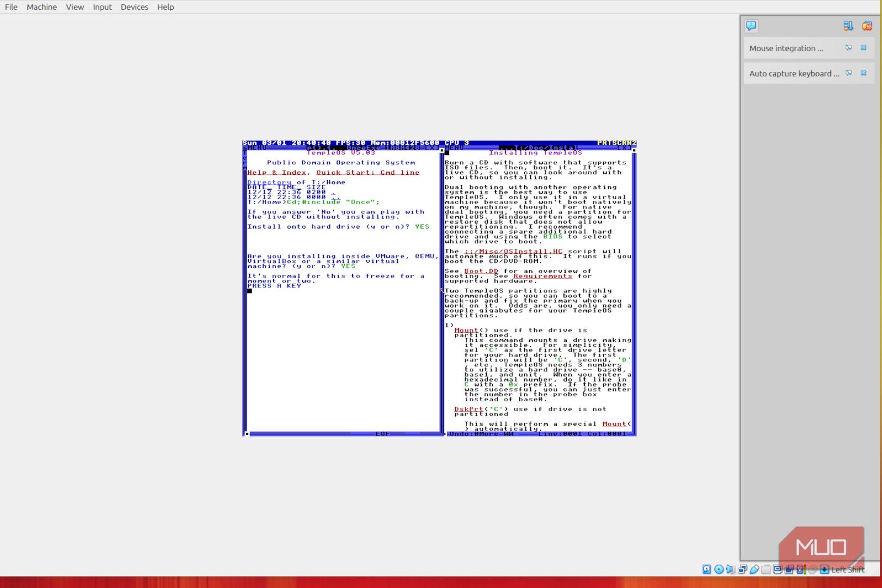Open the Input menu
The width and height of the screenshot is (882, 588).
click(x=102, y=7)
